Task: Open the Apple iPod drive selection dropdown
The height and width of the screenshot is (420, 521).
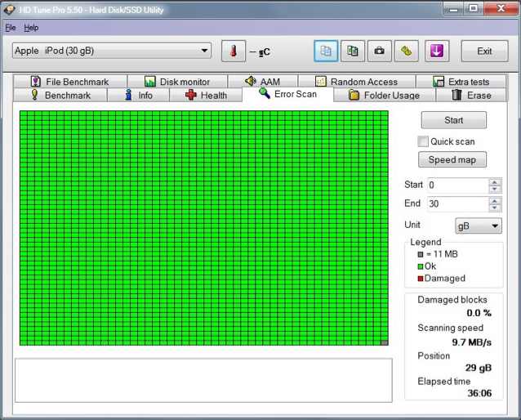Action: [x=112, y=51]
